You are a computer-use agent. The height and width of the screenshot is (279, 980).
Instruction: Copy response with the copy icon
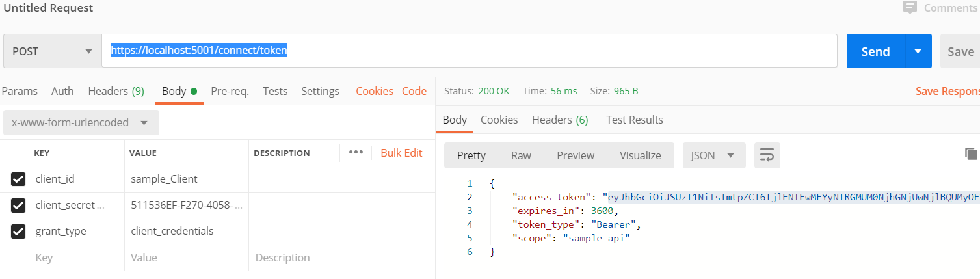point(971,154)
